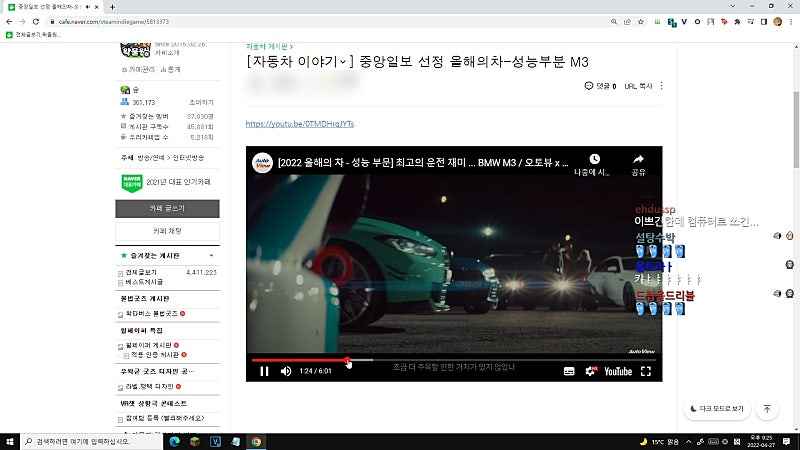This screenshot has height=450, width=800.
Task: Toggle subtitles on the video player
Action: point(569,371)
